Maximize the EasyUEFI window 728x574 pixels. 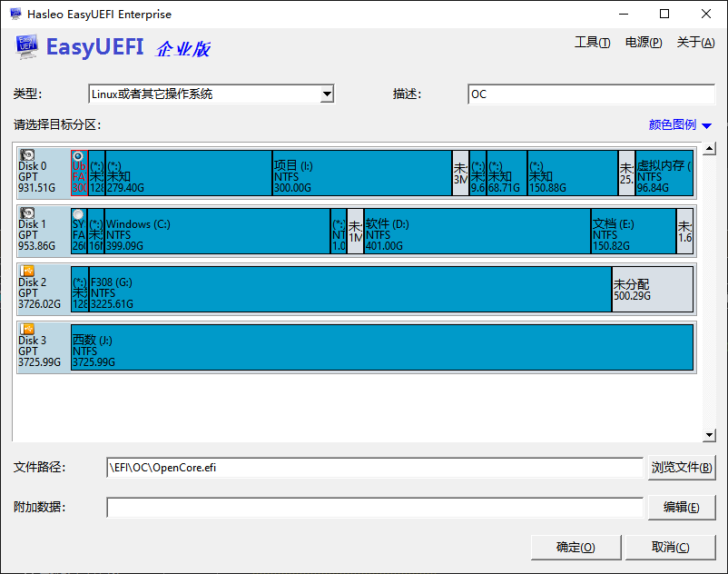pos(664,14)
